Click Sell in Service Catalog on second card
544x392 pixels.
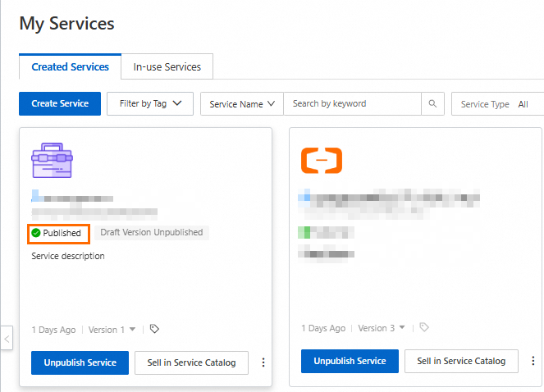[x=462, y=361]
